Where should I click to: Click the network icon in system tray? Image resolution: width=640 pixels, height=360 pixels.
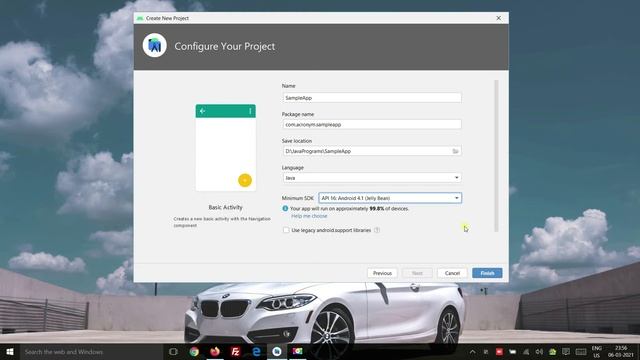(526, 351)
